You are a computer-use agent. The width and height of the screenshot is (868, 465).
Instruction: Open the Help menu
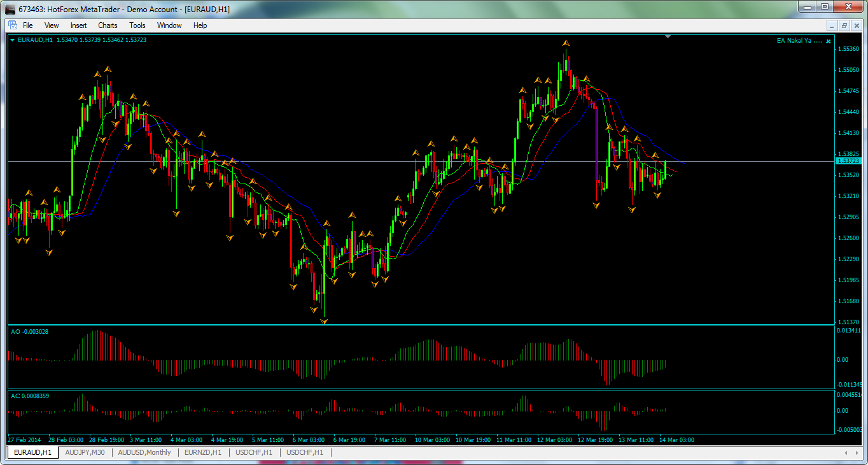[200, 25]
